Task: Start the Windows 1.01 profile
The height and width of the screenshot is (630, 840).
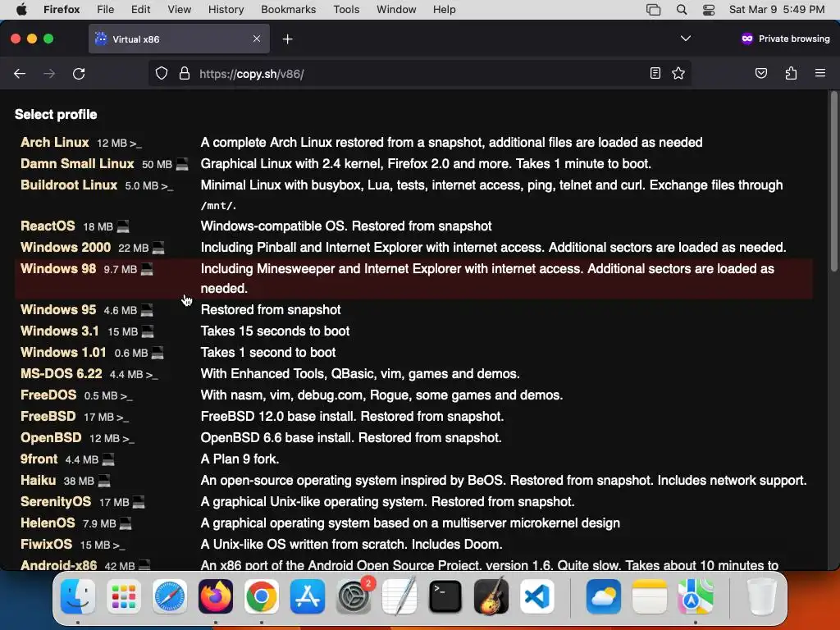Action: point(63,352)
